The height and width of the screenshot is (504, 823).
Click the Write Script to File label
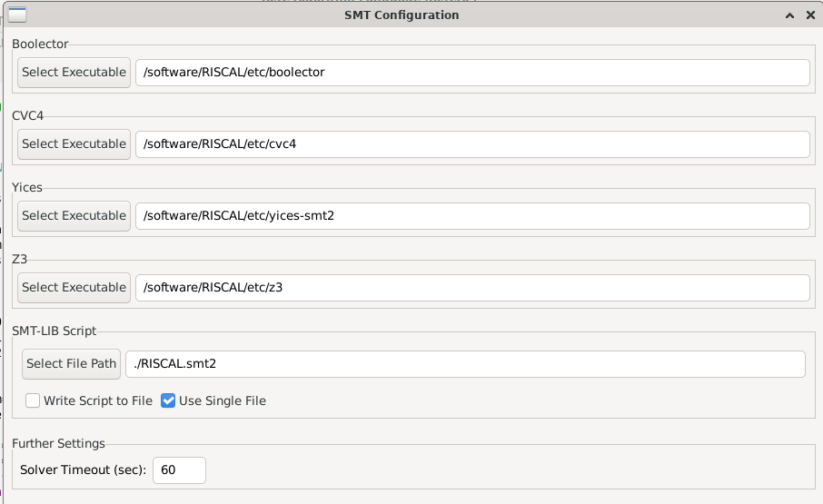coord(98,400)
